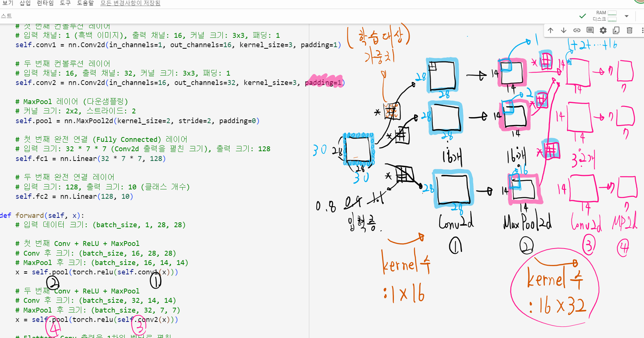This screenshot has width=644, height=338.
Task: Copy link to cell using chain icon
Action: pos(577,30)
